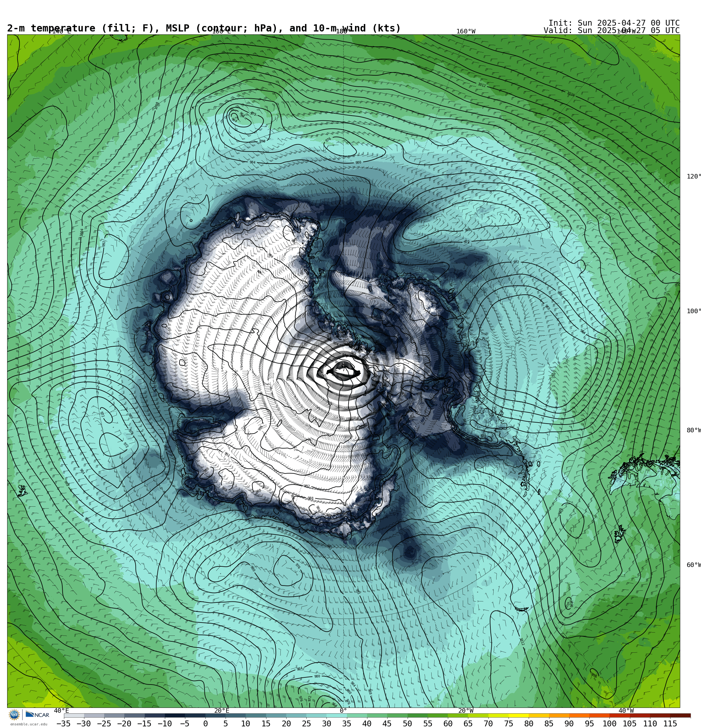
Task: Pick the orange swatch between 85 and 90
Action: [x=559, y=715]
